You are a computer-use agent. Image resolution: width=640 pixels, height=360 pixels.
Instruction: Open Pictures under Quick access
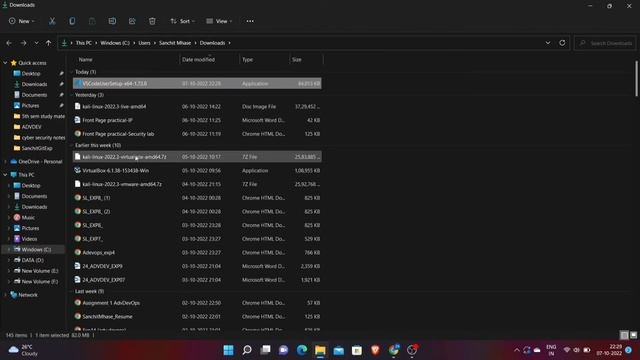tap(30, 105)
